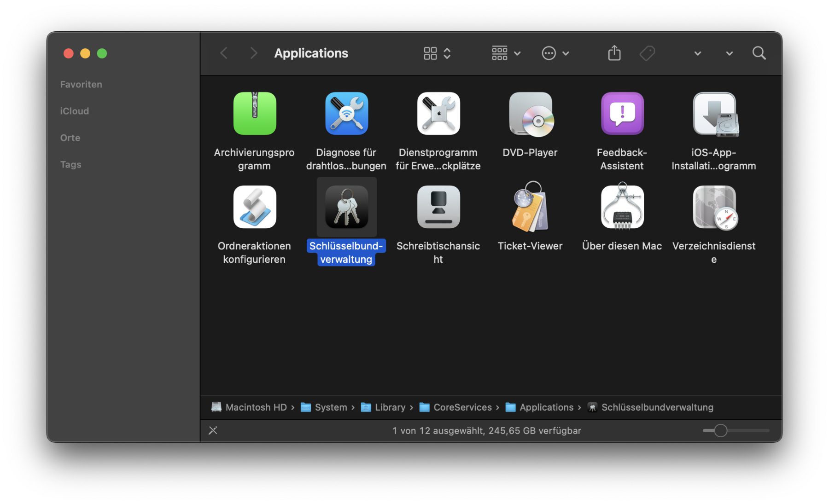This screenshot has height=504, width=829.
Task: Open the search magnifier
Action: (x=759, y=53)
